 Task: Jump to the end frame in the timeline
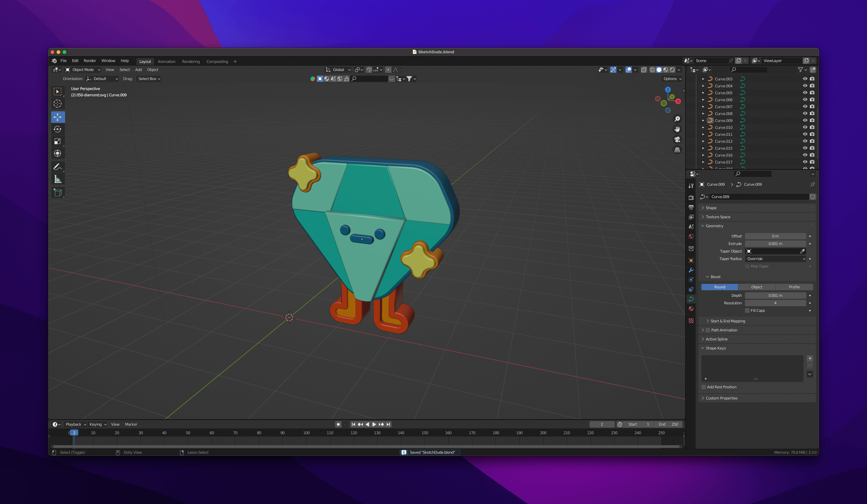[x=388, y=424]
